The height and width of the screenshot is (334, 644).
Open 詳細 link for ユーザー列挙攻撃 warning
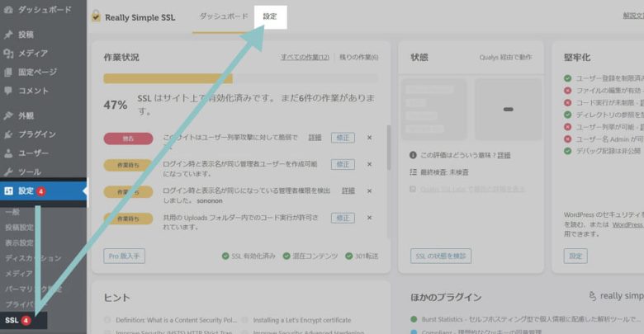315,138
